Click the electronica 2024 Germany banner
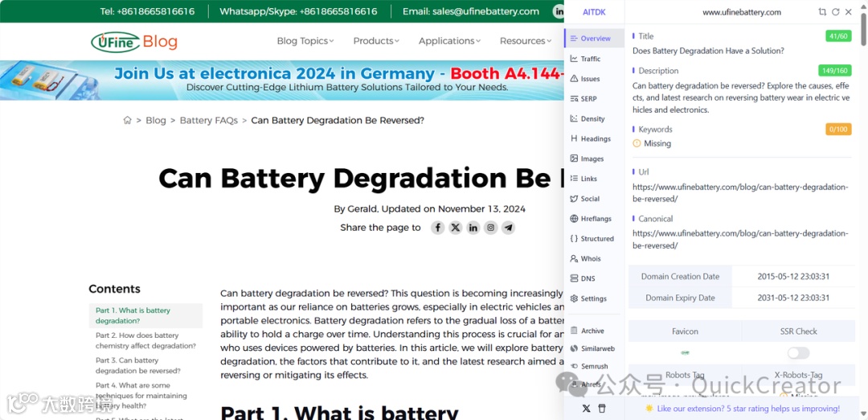This screenshot has height=420, width=868. tap(282, 80)
